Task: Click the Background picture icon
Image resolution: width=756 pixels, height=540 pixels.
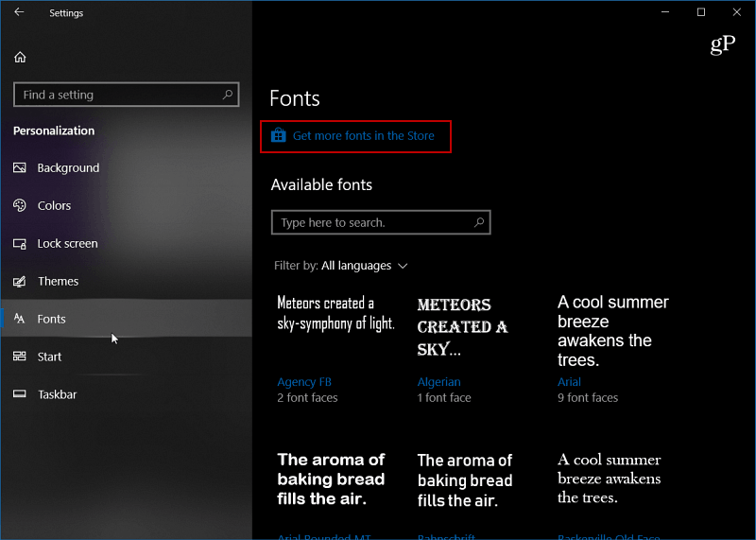Action: tap(20, 168)
